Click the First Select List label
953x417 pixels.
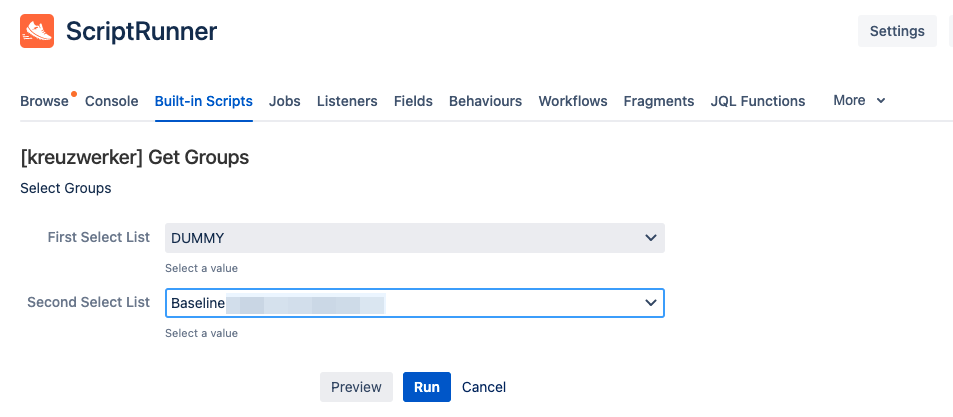pyautogui.click(x=98, y=237)
